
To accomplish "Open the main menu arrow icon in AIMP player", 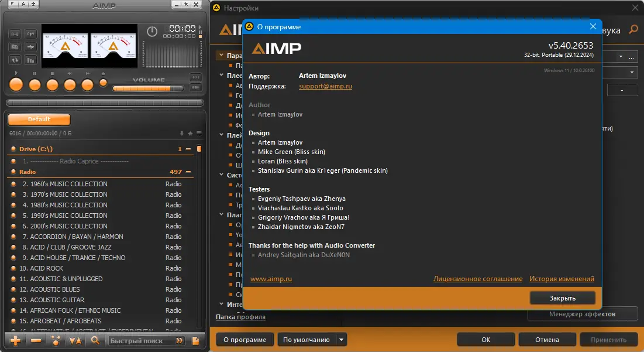I will tap(13, 5).
